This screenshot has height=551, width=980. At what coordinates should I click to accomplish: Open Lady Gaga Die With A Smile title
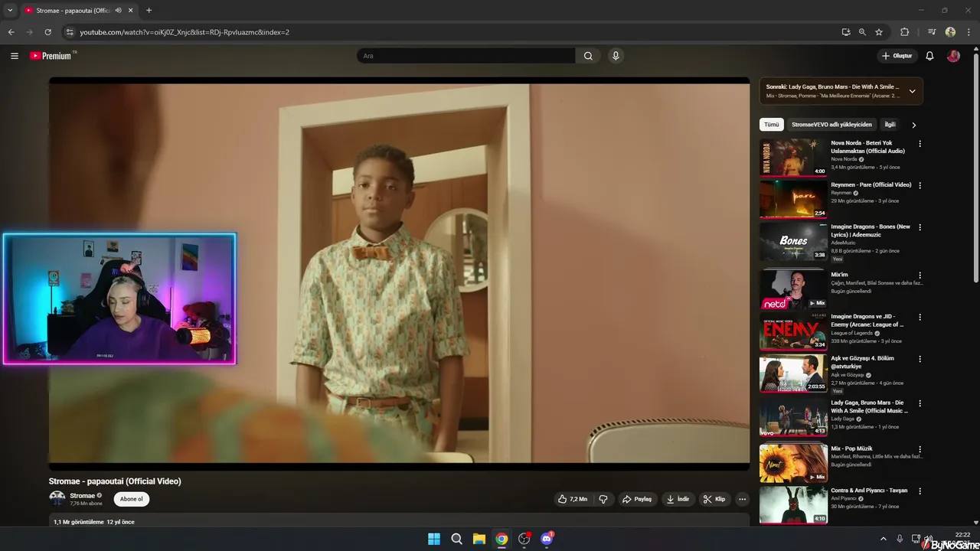point(869,406)
